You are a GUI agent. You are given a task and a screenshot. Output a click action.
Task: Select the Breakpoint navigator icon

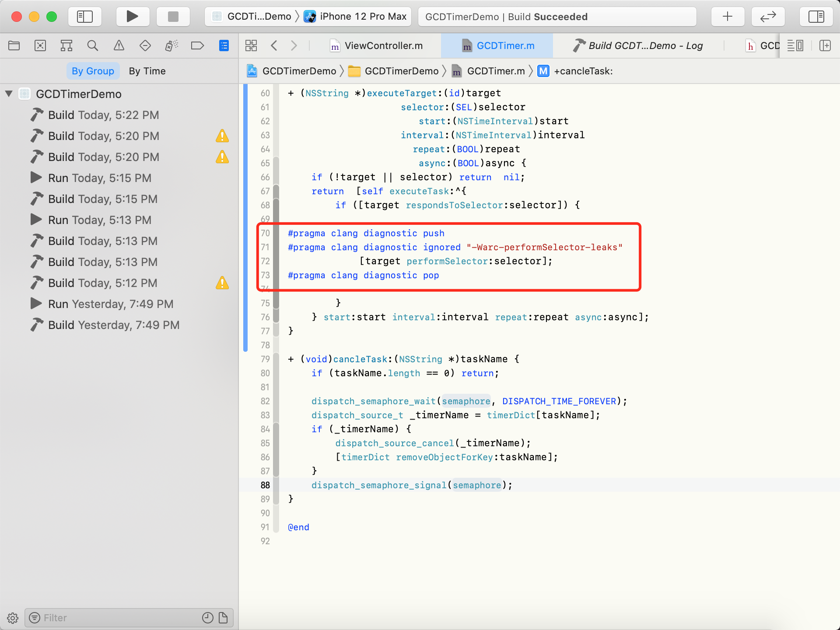197,45
